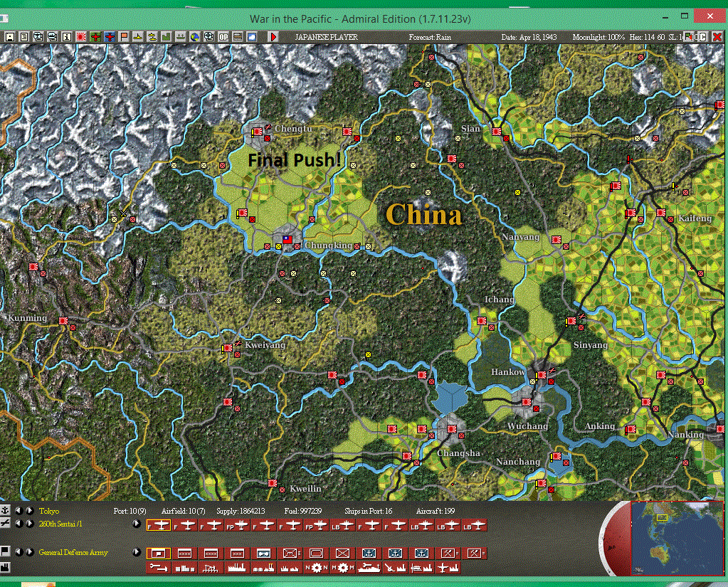The width and height of the screenshot is (728, 587).
Task: Click the Aircraft: 199 text
Action: tap(436, 511)
